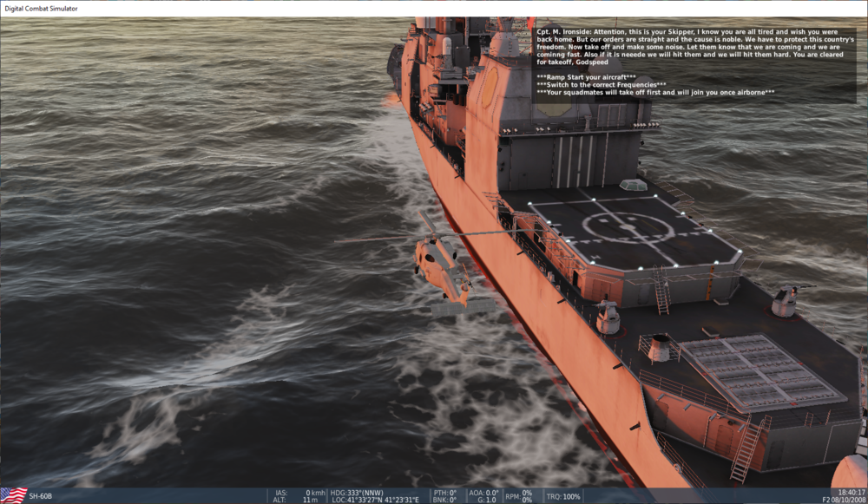Click the HDG 333°(NNW) heading readout
This screenshot has width=868, height=504.
click(357, 493)
